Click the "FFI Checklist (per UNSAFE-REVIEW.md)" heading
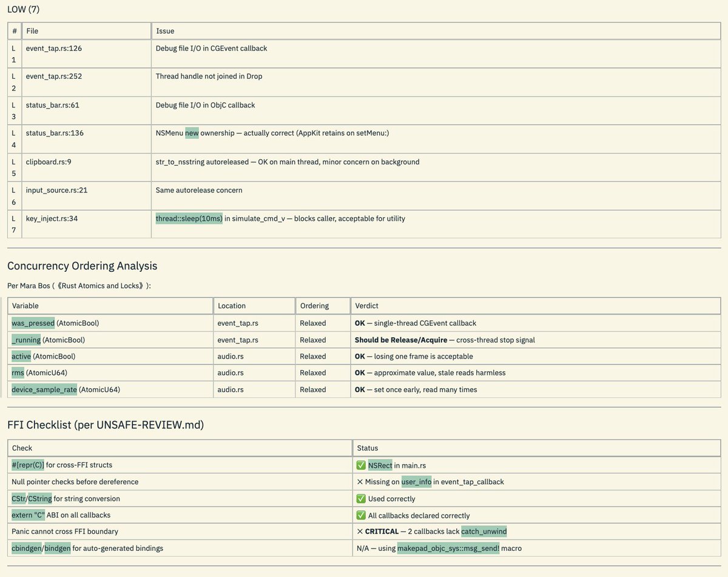This screenshot has height=577, width=728. [106, 425]
